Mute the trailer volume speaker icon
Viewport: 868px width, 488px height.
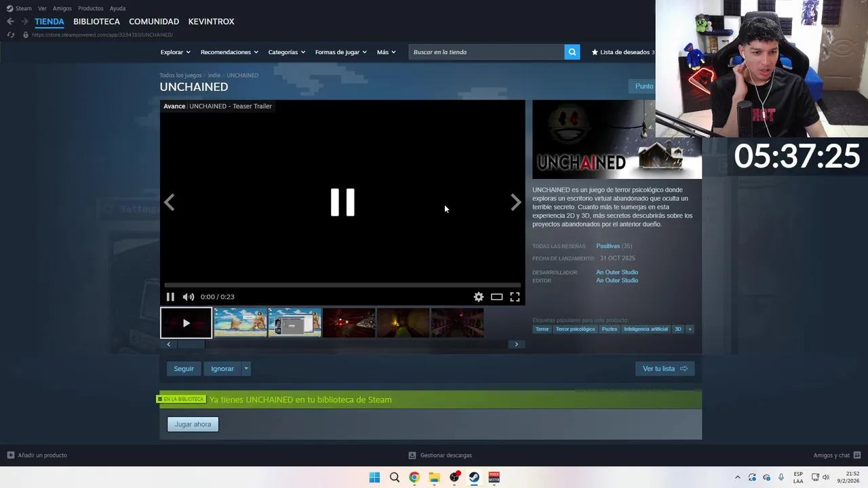point(188,297)
